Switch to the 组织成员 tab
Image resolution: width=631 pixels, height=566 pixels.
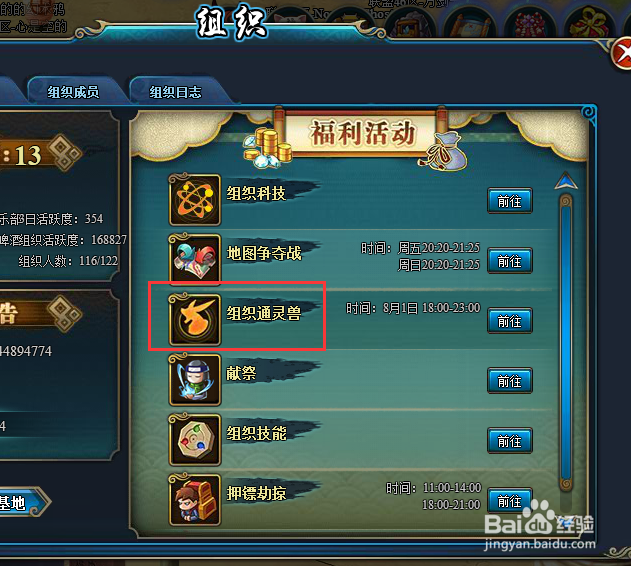click(74, 92)
